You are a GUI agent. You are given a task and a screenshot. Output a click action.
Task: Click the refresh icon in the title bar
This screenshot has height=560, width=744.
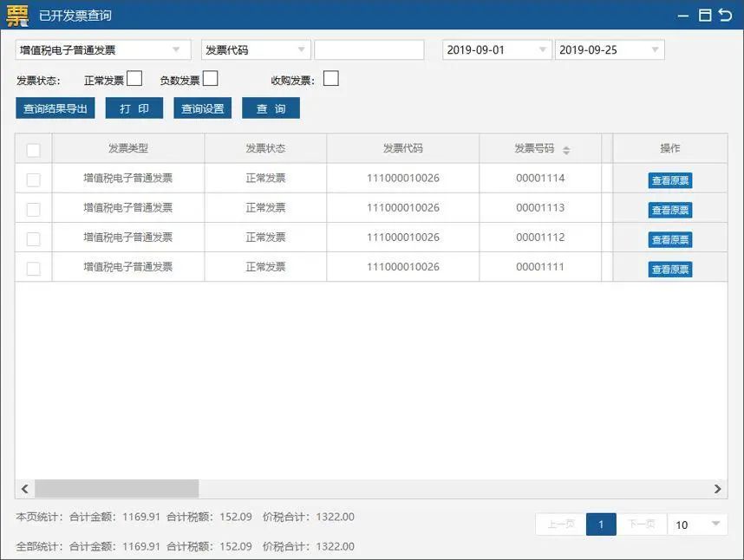[728, 15]
